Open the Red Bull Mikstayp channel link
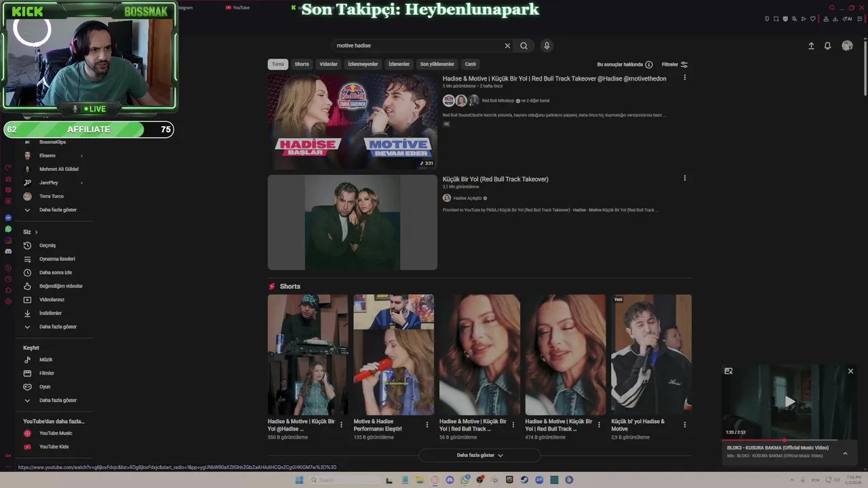 [x=498, y=100]
